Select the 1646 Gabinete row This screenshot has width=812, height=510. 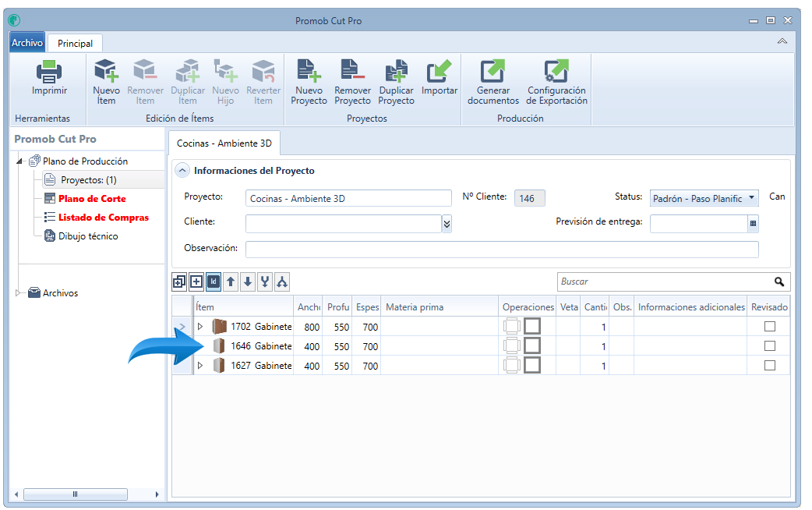(482, 345)
